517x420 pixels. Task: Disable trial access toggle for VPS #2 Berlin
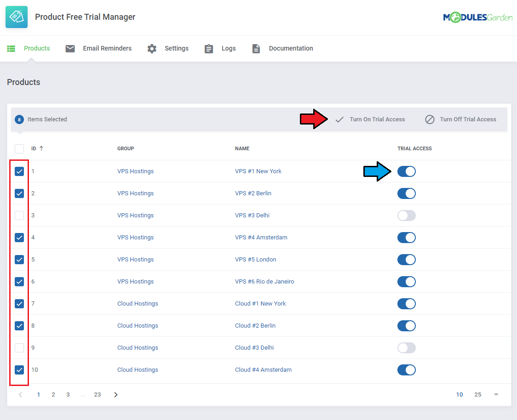(x=407, y=193)
